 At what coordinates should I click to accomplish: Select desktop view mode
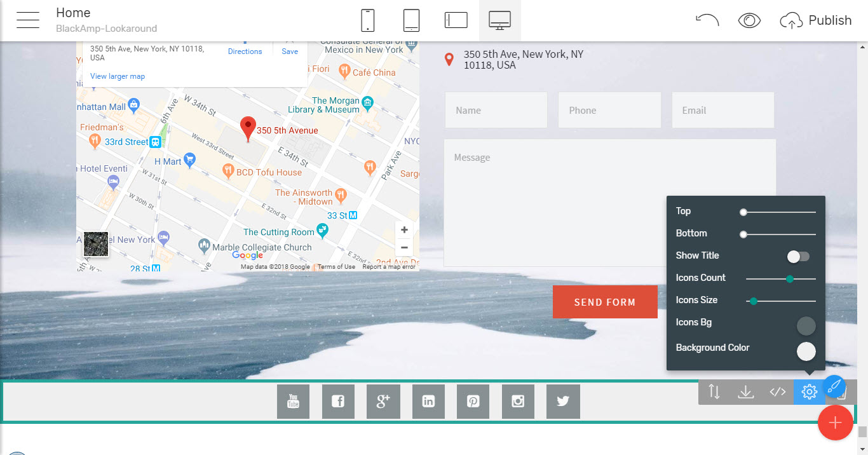[499, 20]
